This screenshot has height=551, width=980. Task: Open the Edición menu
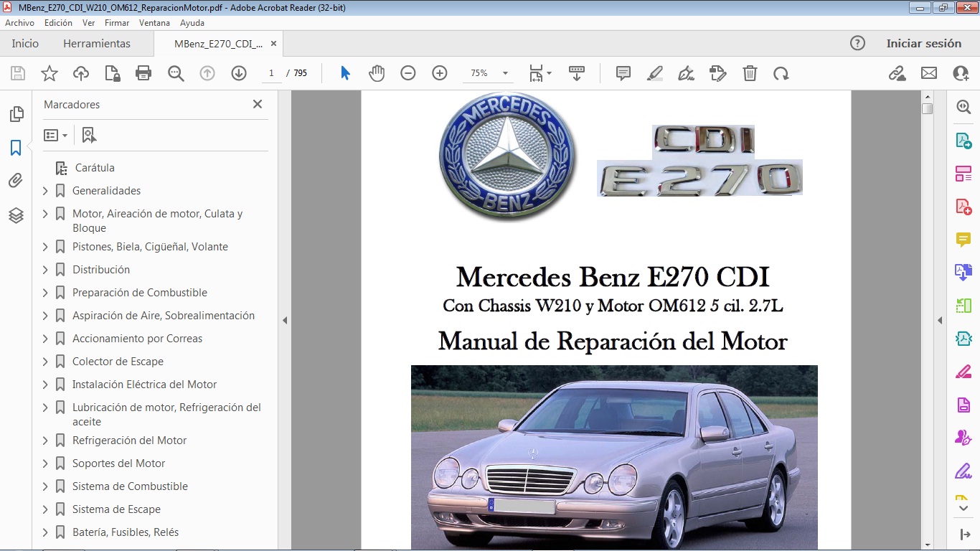(x=58, y=22)
